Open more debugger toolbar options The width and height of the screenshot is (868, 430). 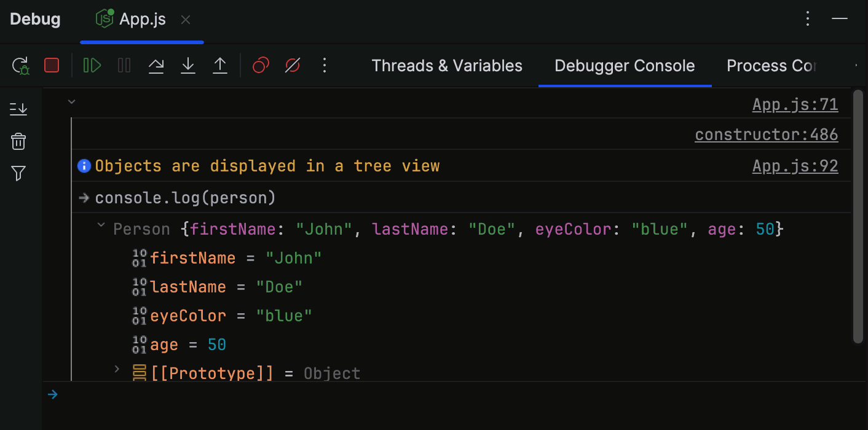tap(324, 65)
